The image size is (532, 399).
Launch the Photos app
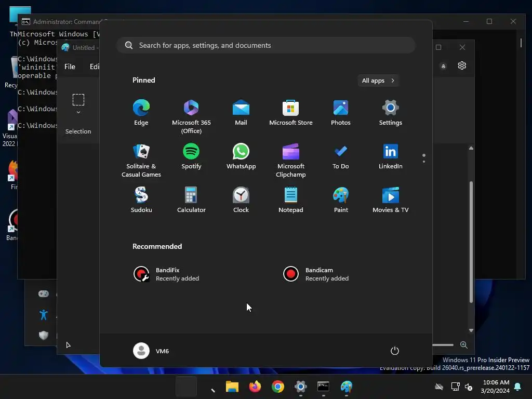341,113
